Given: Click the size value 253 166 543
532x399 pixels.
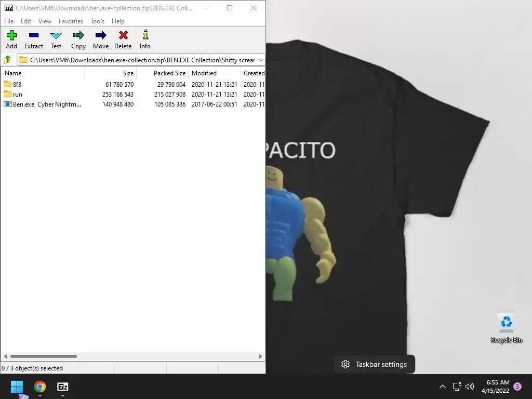Looking at the screenshot, I should (118, 94).
